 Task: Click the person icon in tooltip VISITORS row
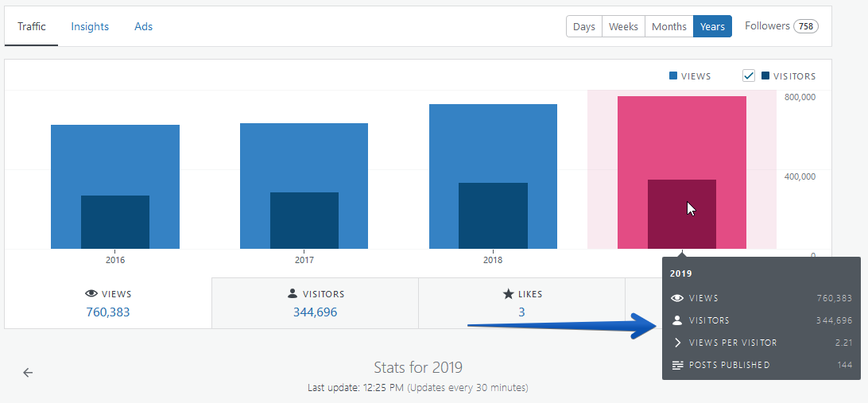677,320
